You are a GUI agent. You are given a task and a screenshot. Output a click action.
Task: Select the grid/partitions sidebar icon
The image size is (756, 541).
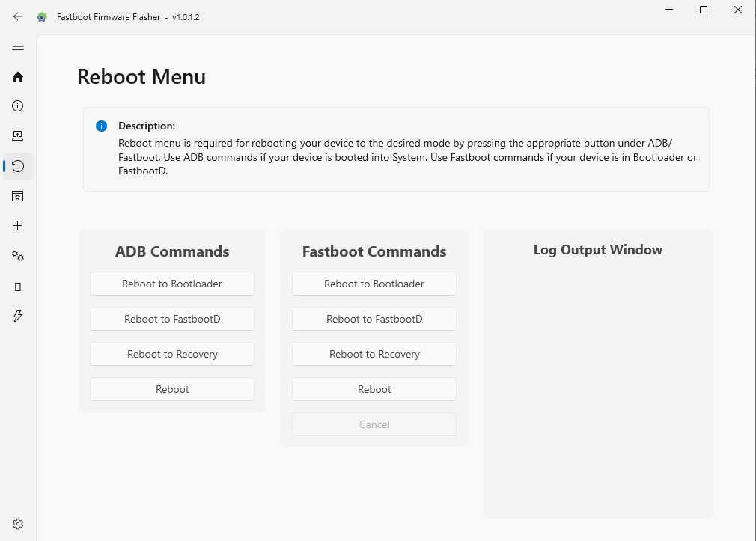tap(17, 225)
